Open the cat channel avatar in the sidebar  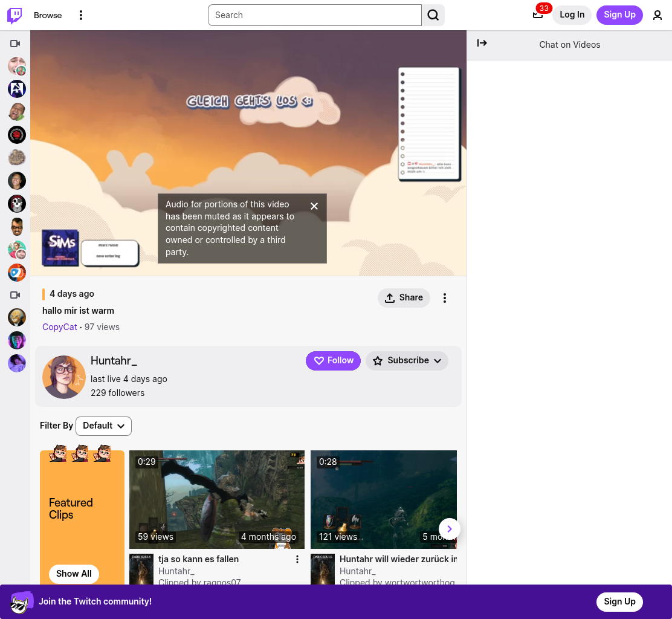(x=17, y=317)
